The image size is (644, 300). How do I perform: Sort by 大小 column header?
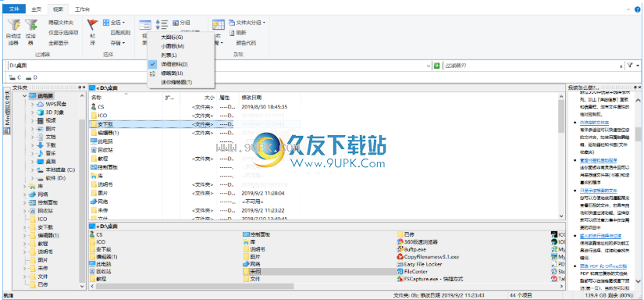(x=209, y=98)
